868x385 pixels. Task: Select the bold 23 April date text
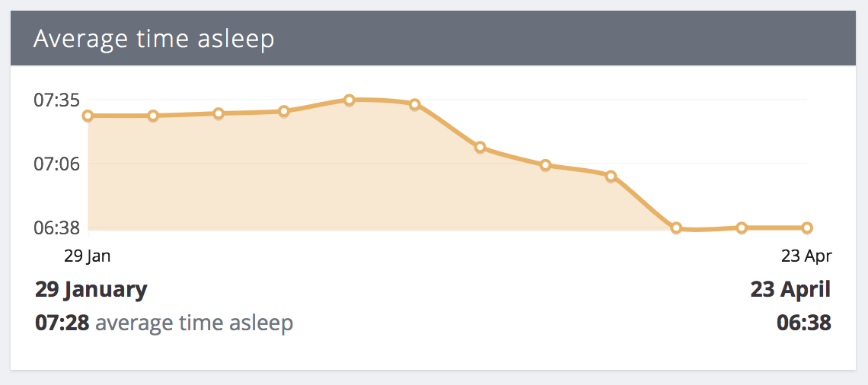pos(790,289)
